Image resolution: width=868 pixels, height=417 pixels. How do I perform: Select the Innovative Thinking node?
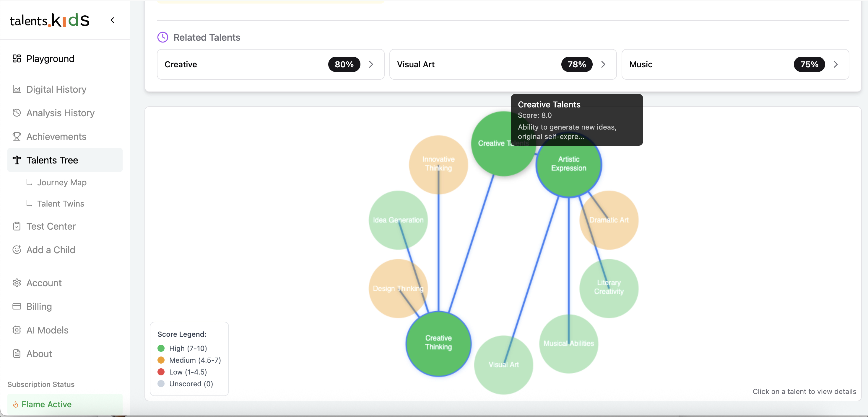pyautogui.click(x=438, y=164)
